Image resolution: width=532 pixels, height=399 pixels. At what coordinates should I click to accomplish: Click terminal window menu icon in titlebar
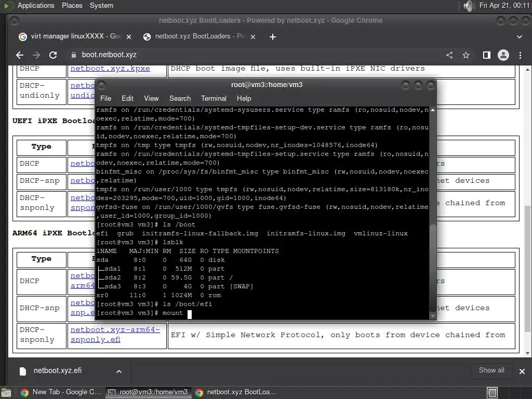101,85
